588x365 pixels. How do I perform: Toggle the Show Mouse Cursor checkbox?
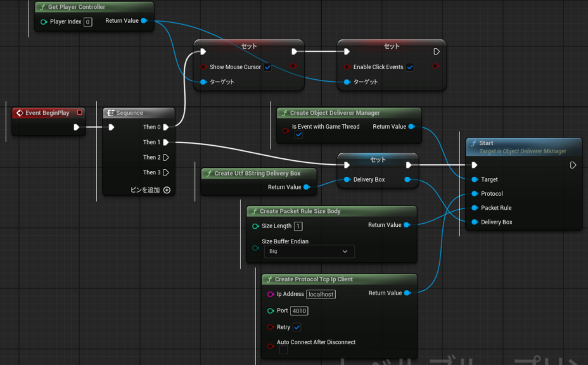(x=267, y=67)
